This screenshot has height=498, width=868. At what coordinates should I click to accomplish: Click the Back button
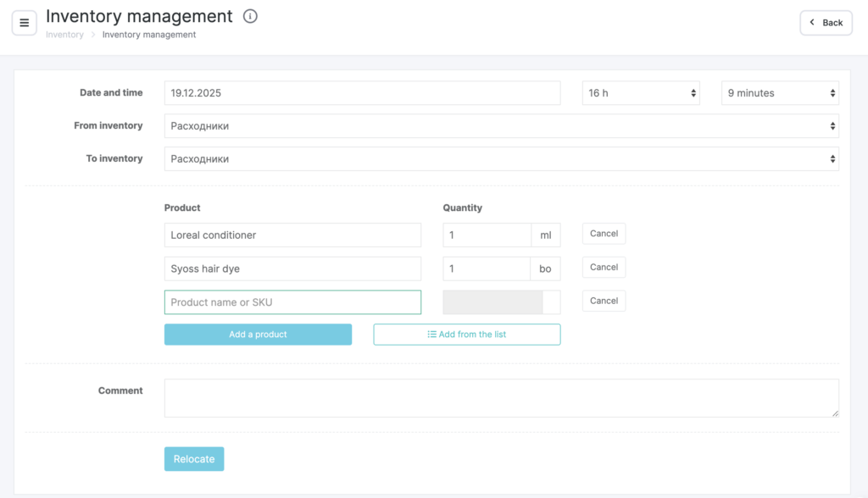[x=826, y=23]
